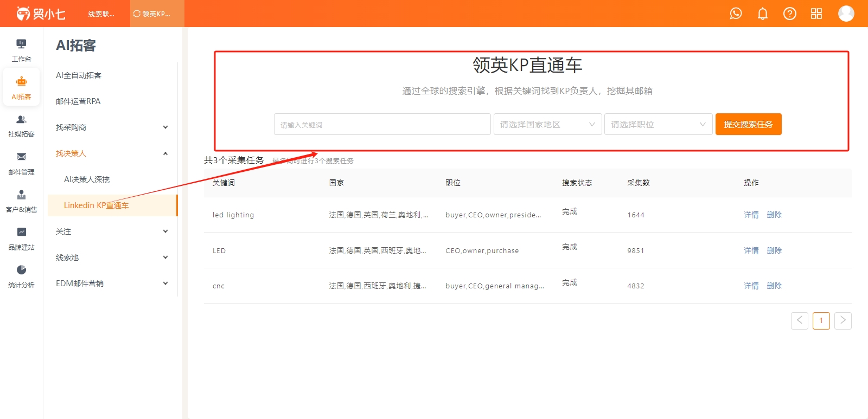Delete the LED task
The image size is (868, 419).
click(774, 250)
